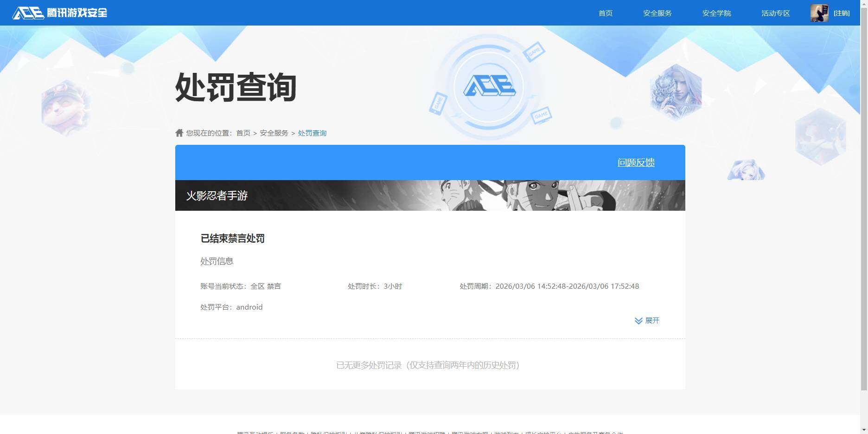Viewport: 868px width, 434px height.
Task: Log out via the [注销] link
Action: [x=842, y=13]
